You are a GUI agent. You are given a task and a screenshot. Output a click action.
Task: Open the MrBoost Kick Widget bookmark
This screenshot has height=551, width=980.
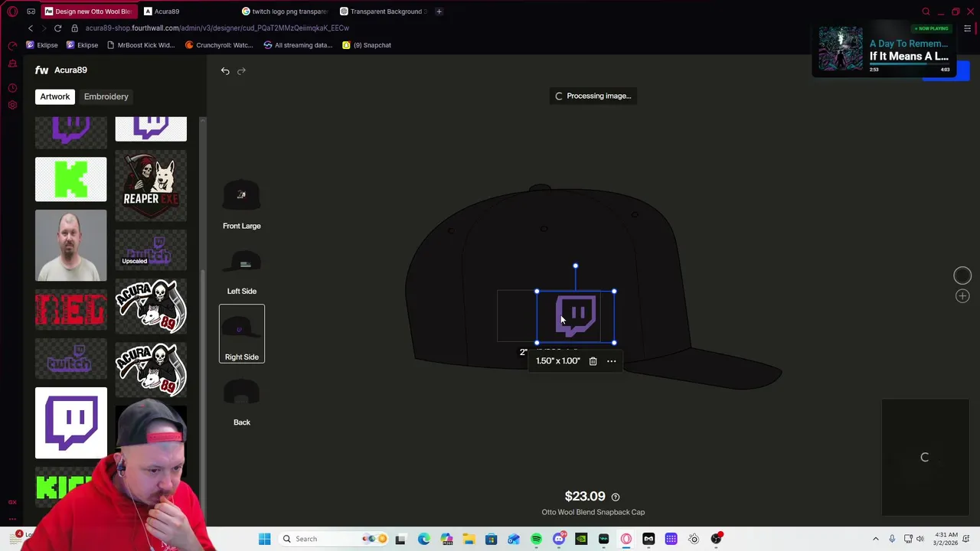(x=141, y=45)
